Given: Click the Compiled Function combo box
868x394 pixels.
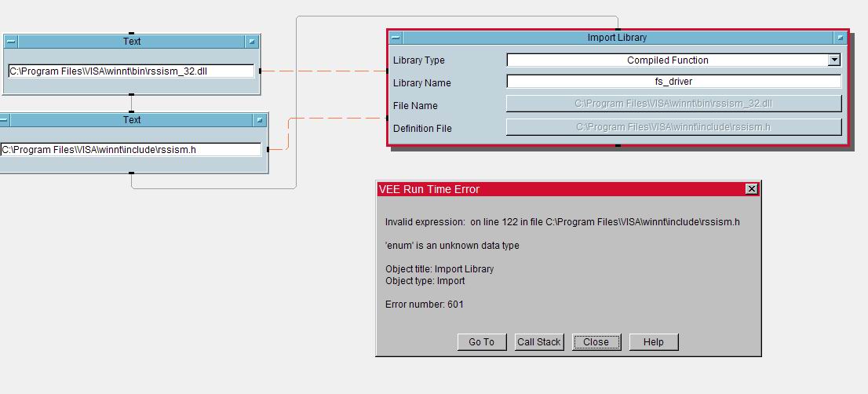Looking at the screenshot, I should click(667, 60).
